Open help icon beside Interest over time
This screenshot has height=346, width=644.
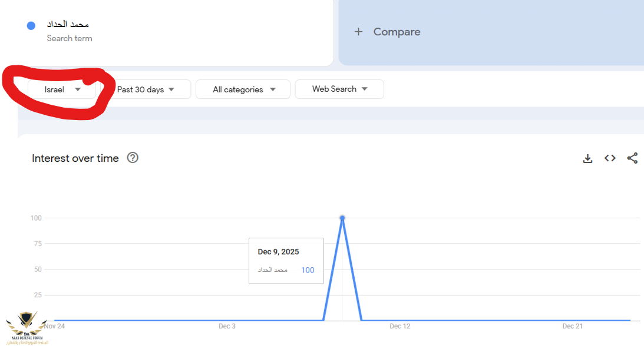click(133, 158)
